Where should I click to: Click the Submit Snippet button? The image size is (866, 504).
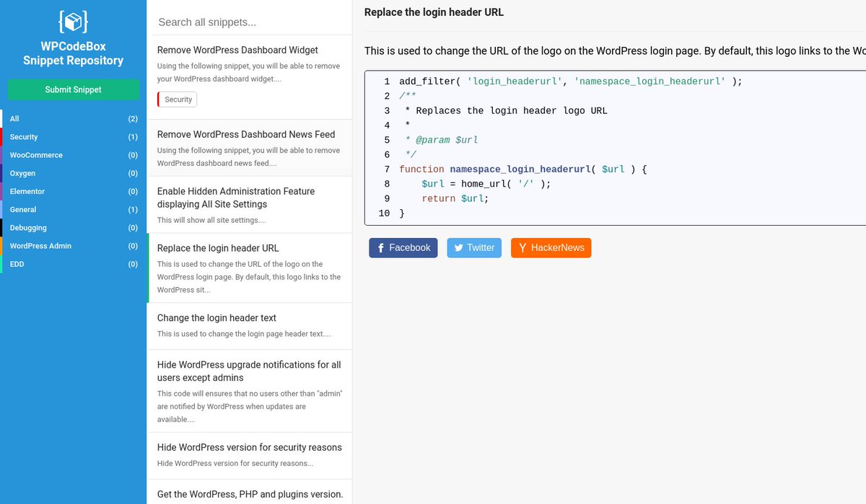(73, 89)
